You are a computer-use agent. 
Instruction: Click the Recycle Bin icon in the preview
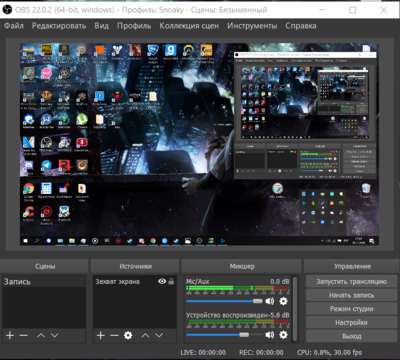pos(366,189)
